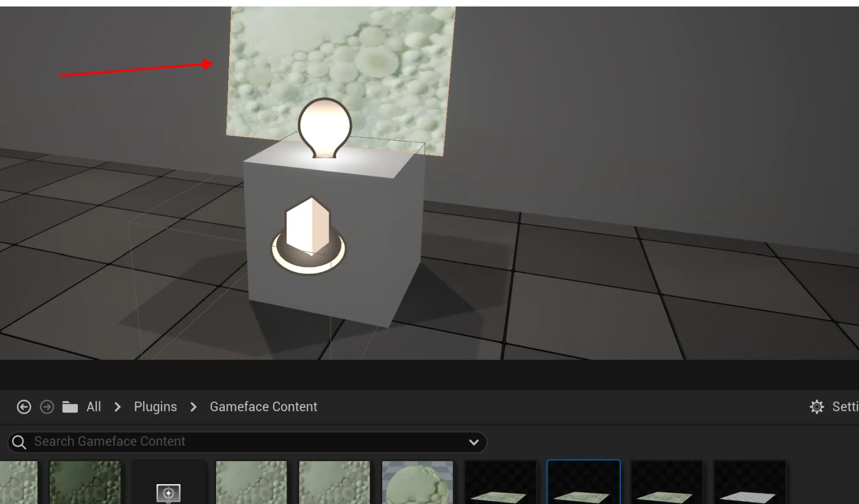Expand the chevron after the All breadcrumb
The image size is (859, 504).
tap(117, 407)
